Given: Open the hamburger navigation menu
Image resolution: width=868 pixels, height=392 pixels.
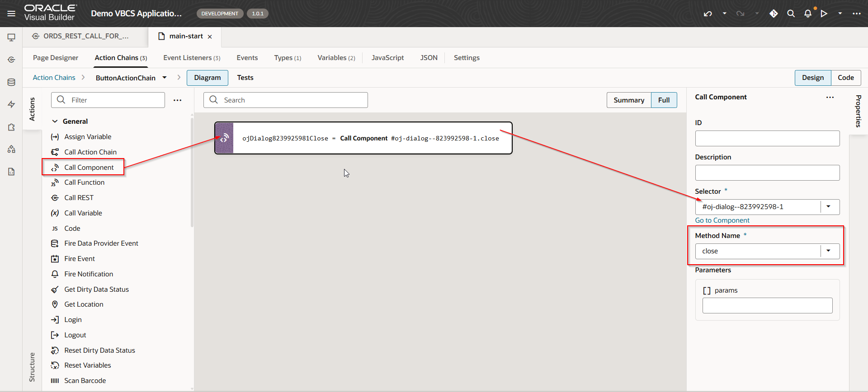Looking at the screenshot, I should click(x=11, y=14).
